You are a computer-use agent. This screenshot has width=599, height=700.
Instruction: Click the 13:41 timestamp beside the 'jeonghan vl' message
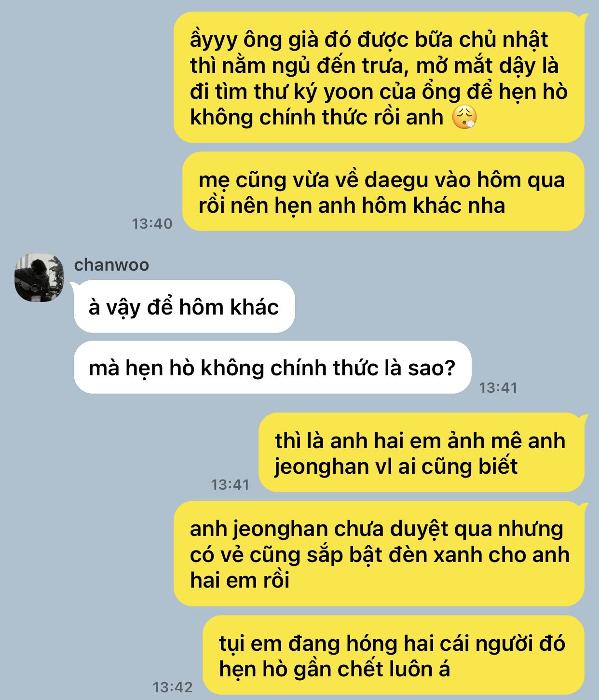click(x=230, y=484)
